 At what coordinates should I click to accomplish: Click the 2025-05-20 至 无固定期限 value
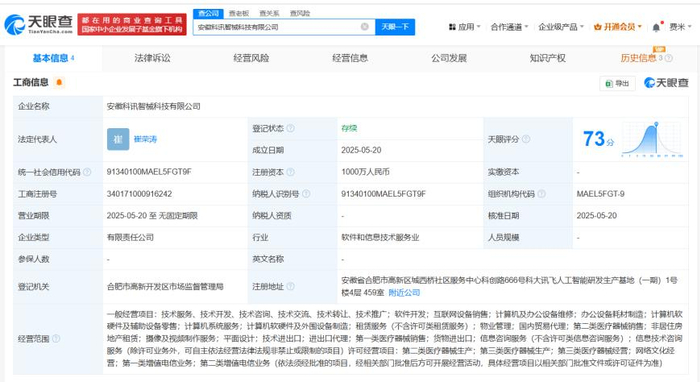coord(152,216)
